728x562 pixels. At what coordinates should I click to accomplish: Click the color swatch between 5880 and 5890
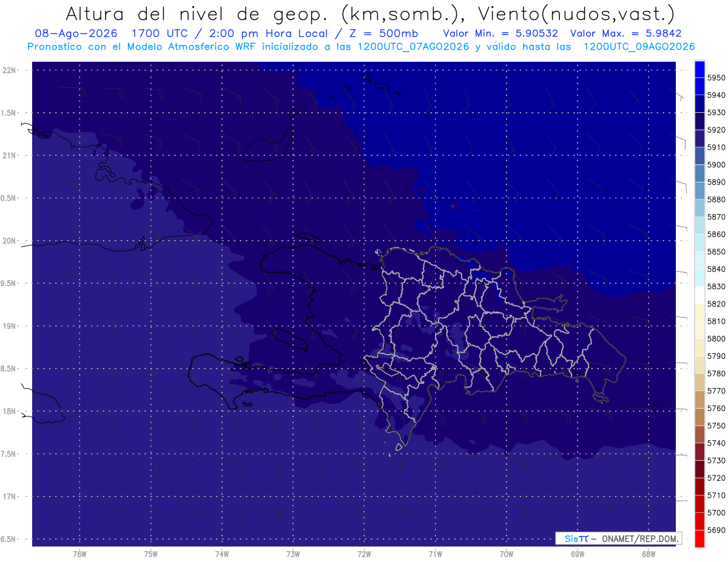(699, 190)
